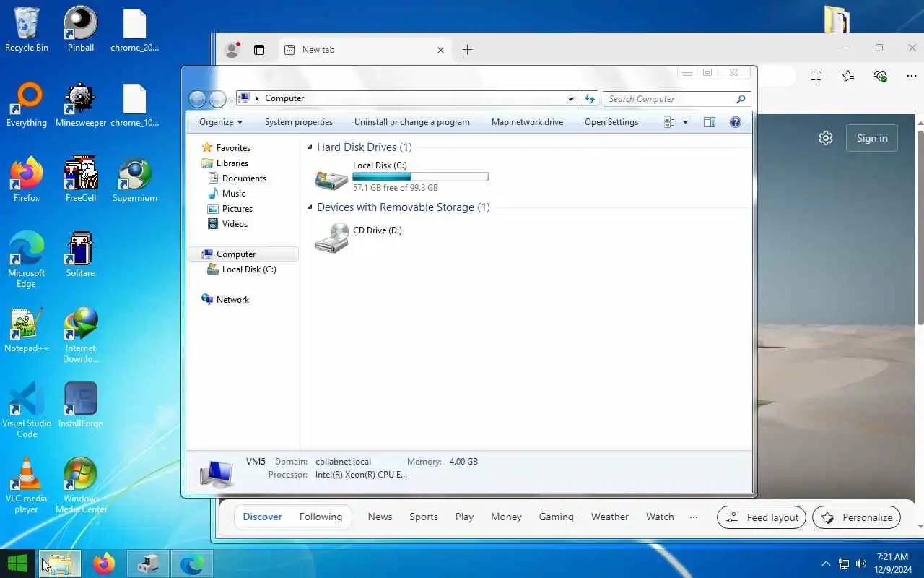Click the refresh button beside address bar
Viewport: 924px width, 578px height.
(590, 98)
